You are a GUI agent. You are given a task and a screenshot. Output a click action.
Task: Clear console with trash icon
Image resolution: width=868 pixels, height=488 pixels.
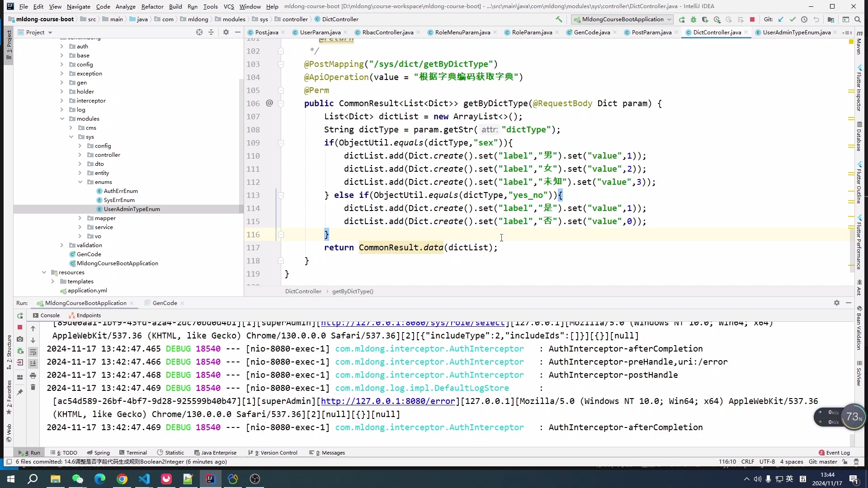pyautogui.click(x=33, y=387)
